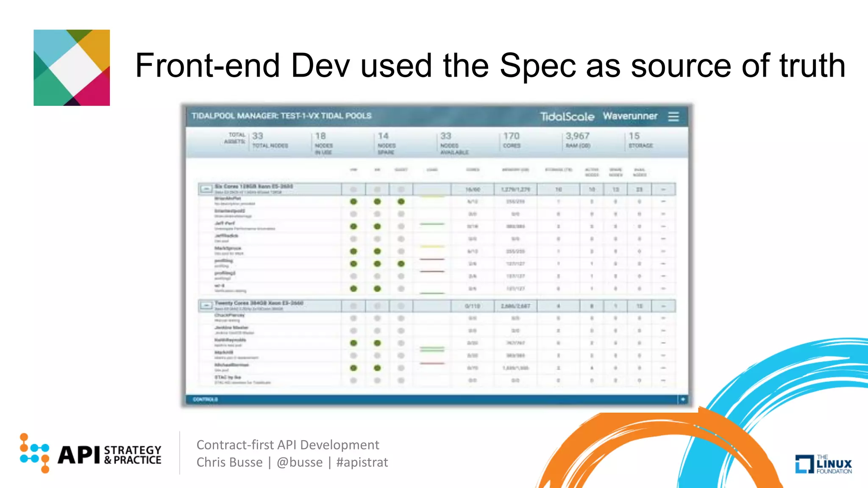Click the dash icon ending the STAC by Ike row

pyautogui.click(x=663, y=380)
